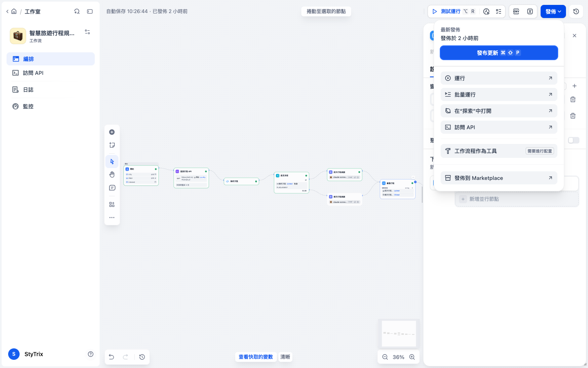
Task: Click the zoom out magnifier icon
Action: (x=385, y=357)
